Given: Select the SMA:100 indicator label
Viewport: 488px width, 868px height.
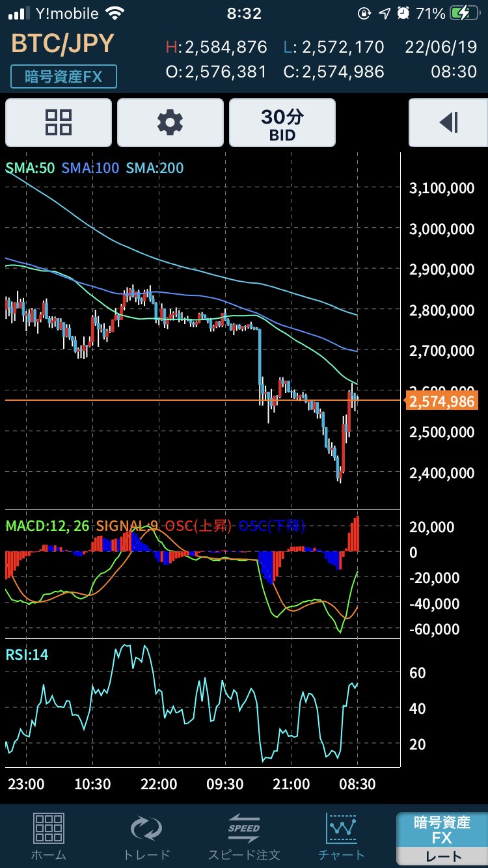Looking at the screenshot, I should (90, 168).
